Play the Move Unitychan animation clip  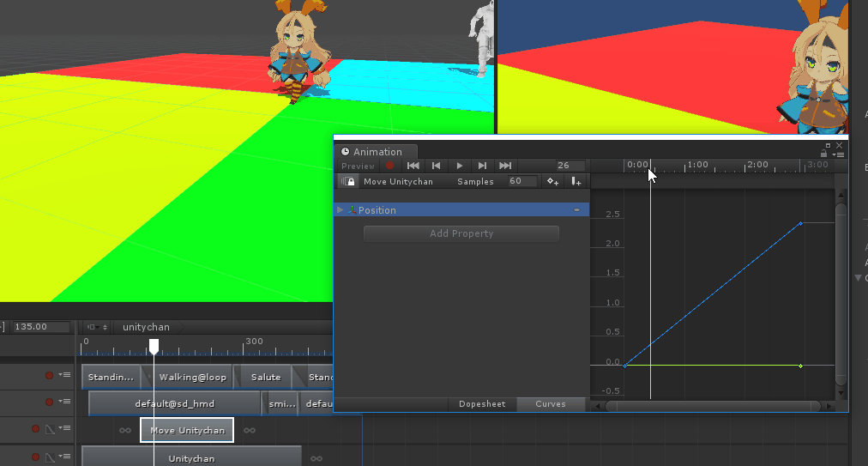click(460, 166)
